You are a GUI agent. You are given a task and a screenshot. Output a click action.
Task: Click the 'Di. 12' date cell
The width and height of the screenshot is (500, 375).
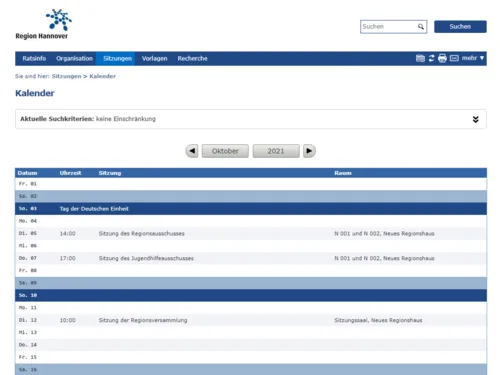coord(28,320)
